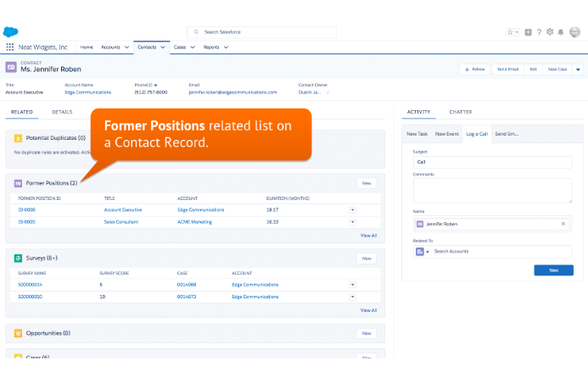Expand the Accounts navigation dropdown arrow
The width and height of the screenshot is (588, 384).
(x=127, y=47)
